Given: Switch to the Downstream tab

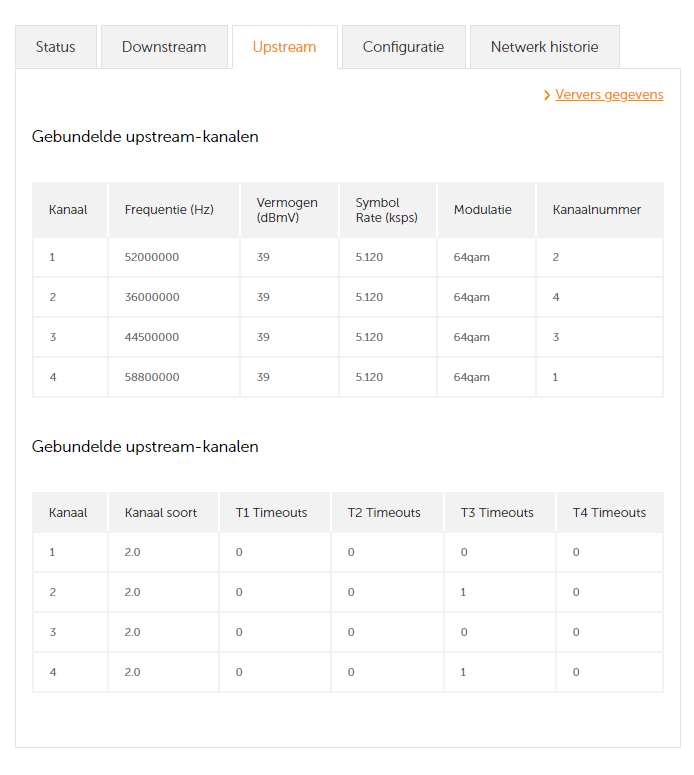Looking at the screenshot, I should click(164, 47).
